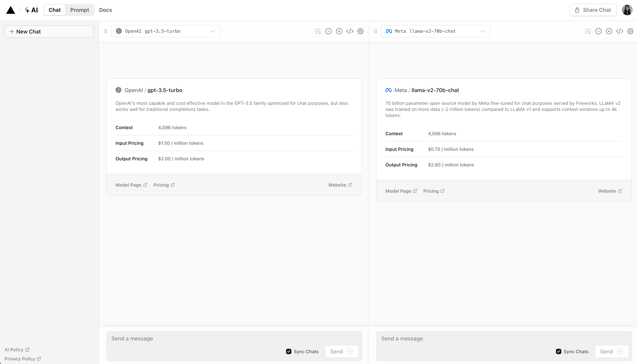637x364 pixels.
Task: Click the OpenAI logo in gpt-3.5-turbo card
Action: [x=118, y=90]
